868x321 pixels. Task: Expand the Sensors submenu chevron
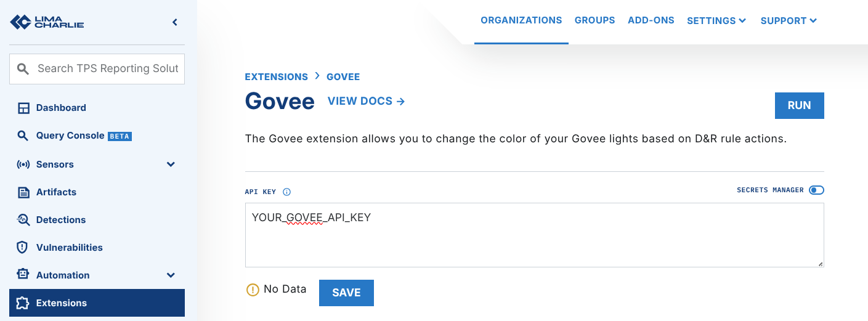click(171, 165)
